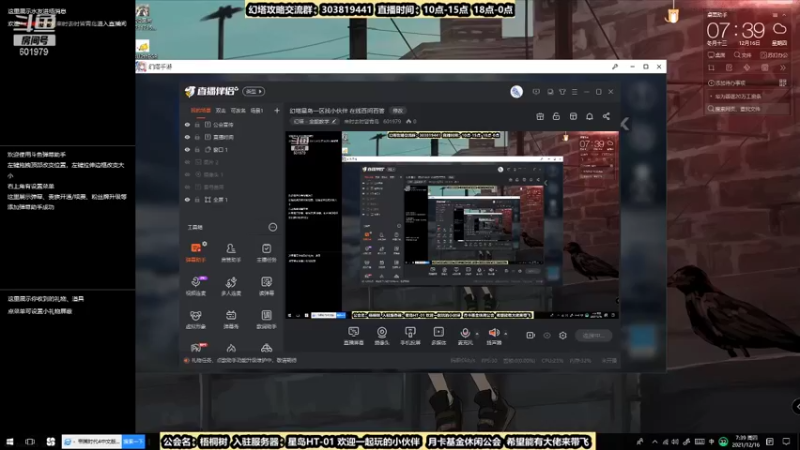Open the action center notification icon
The width and height of the screenshot is (800, 450).
pos(786,442)
